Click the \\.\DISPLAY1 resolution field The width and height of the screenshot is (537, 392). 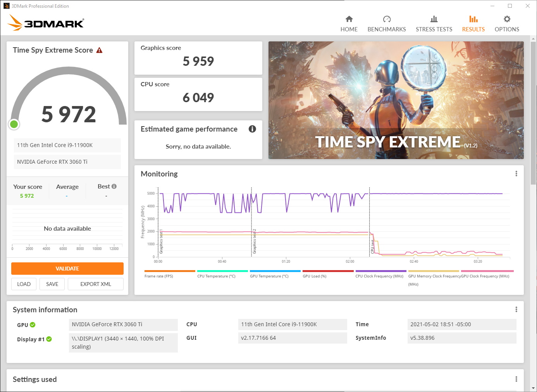tap(123, 342)
